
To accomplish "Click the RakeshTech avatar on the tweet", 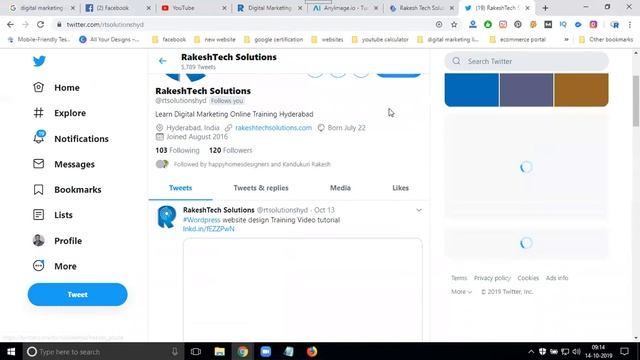I will (x=167, y=217).
